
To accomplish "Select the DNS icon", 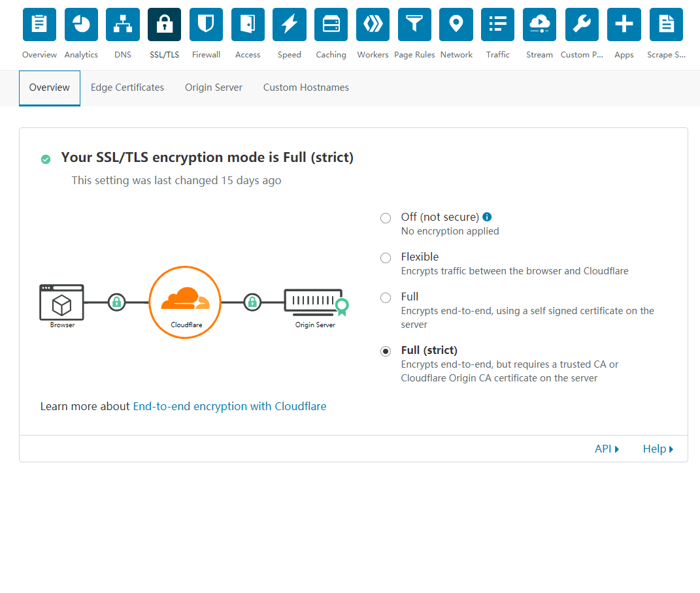I will [122, 24].
